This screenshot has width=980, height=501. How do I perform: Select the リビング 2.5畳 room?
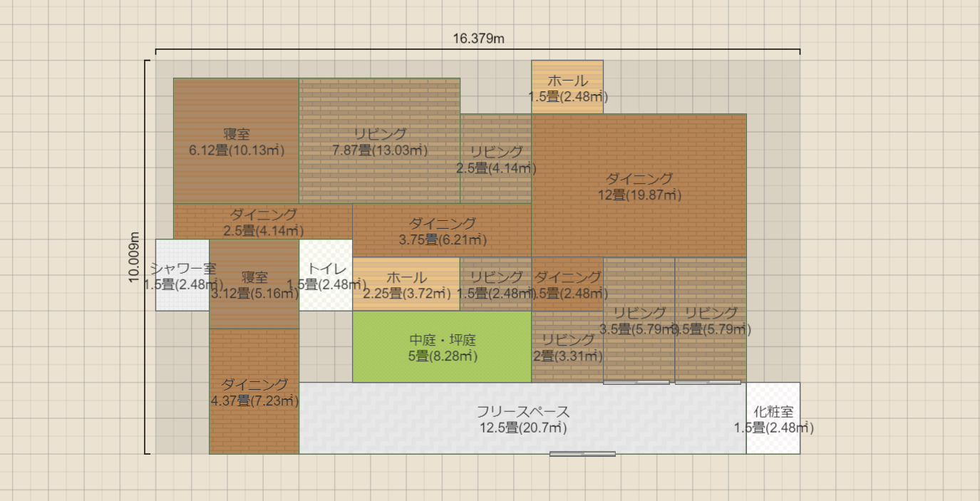[x=496, y=160]
